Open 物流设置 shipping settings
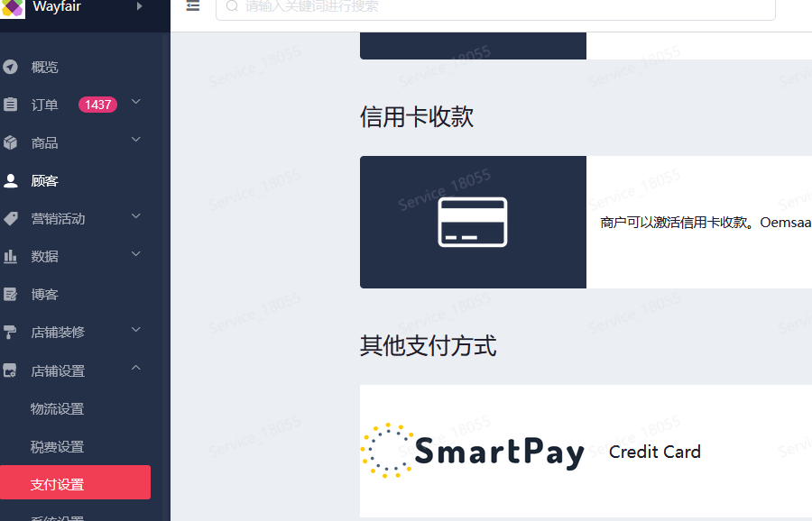This screenshot has height=521, width=812. [57, 408]
